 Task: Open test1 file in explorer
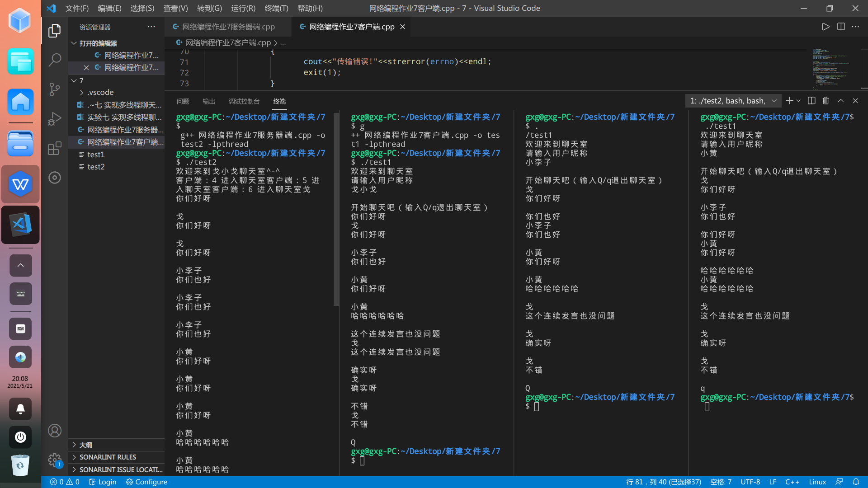[x=117, y=155]
